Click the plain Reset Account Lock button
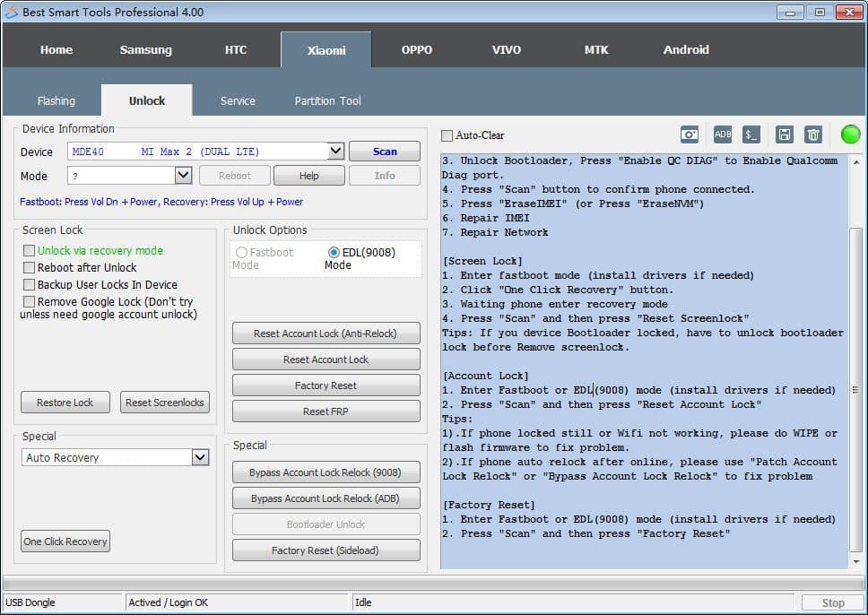 (x=326, y=359)
